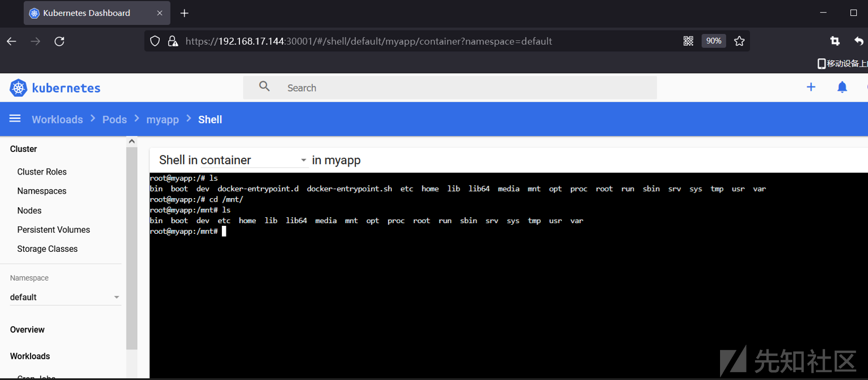Click the sidebar vertical scrollbar thumb

coord(132,248)
